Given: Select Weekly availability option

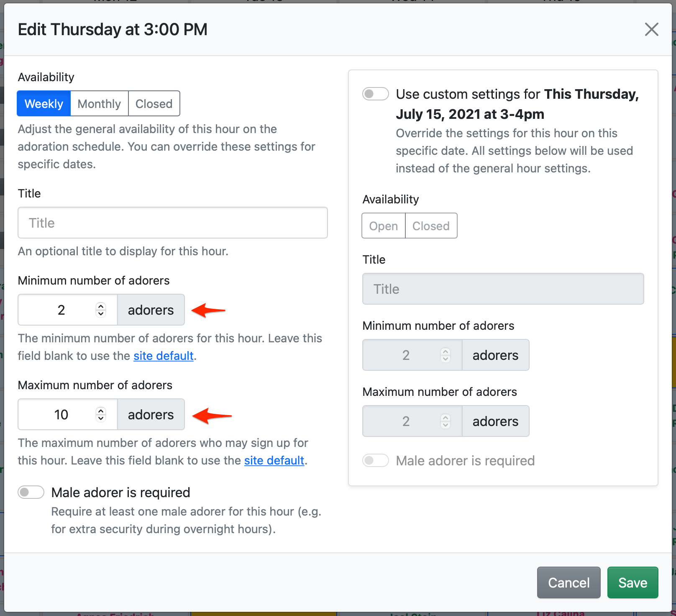Looking at the screenshot, I should 44,104.
